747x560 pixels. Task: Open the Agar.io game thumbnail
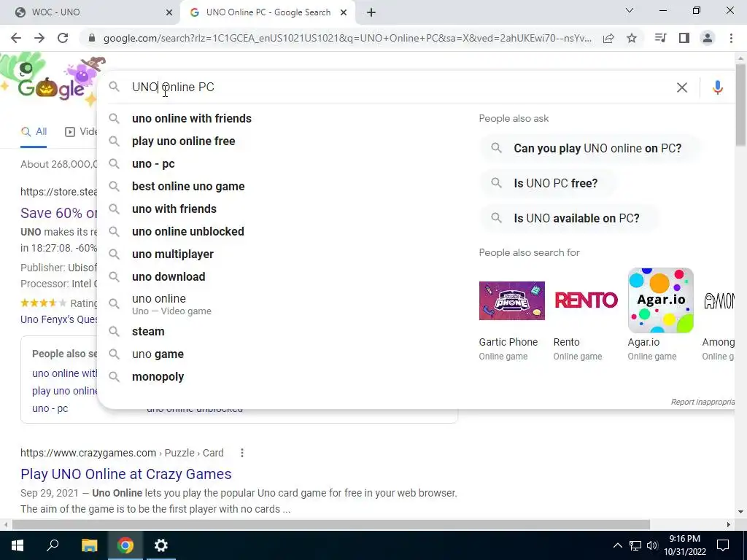(x=660, y=300)
